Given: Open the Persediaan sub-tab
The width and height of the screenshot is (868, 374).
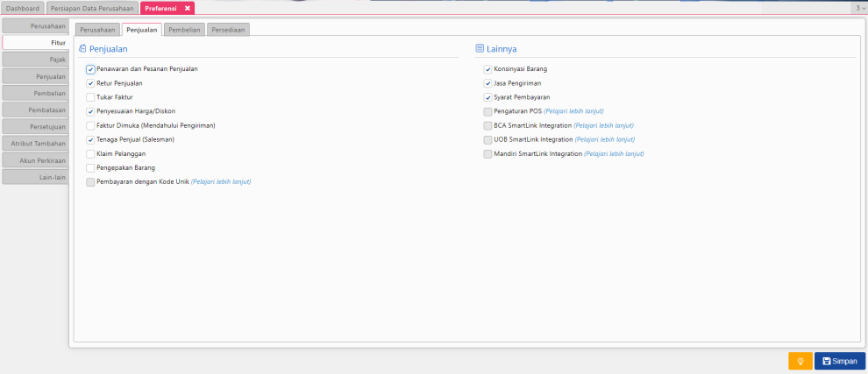Looking at the screenshot, I should [x=228, y=30].
